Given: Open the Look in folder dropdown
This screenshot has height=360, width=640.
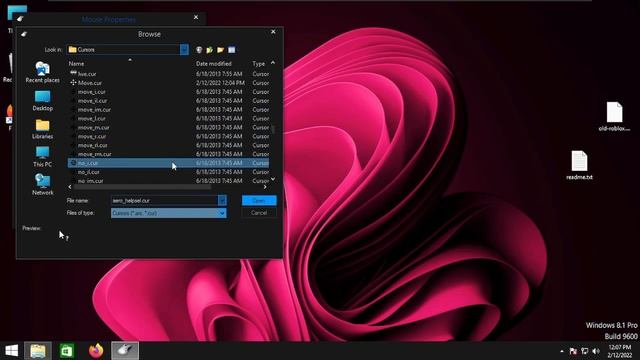Looking at the screenshot, I should [184, 49].
